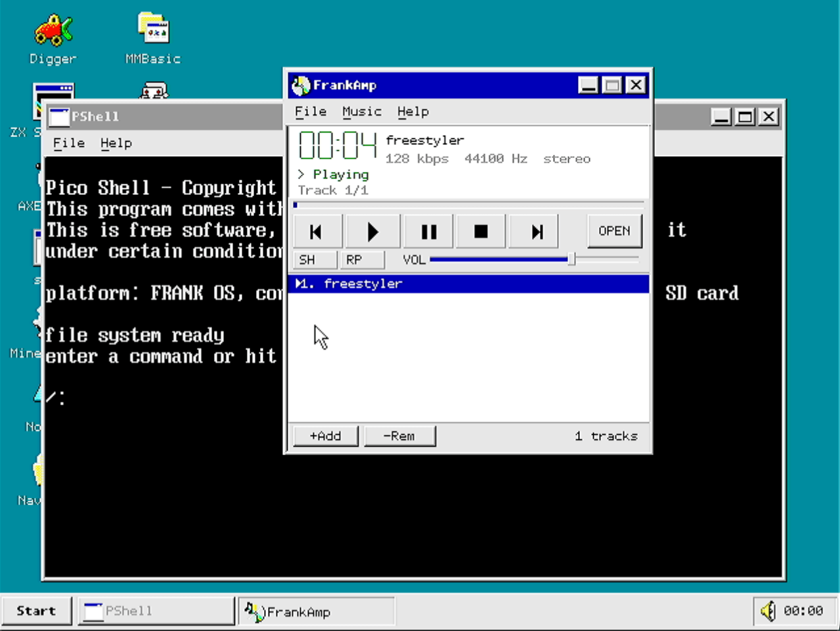The height and width of the screenshot is (631, 840).
Task: Skip to next track with the next icon
Action: [x=533, y=231]
